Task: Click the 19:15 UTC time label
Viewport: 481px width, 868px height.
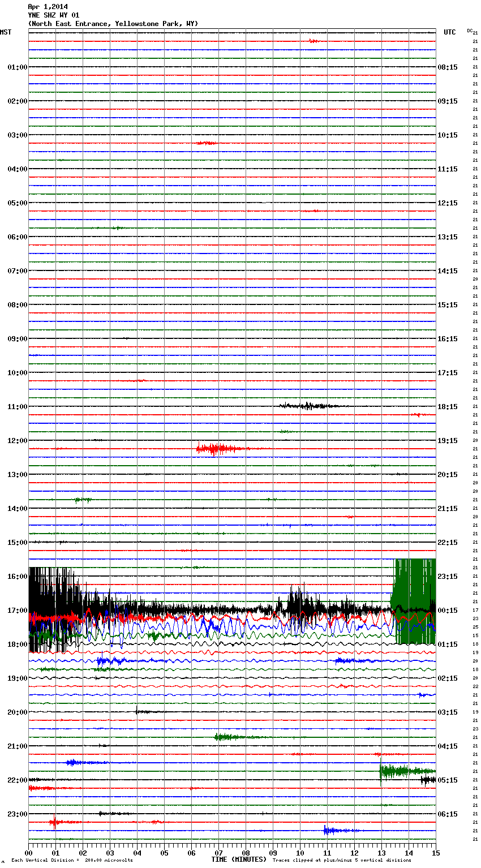Action: pos(448,441)
